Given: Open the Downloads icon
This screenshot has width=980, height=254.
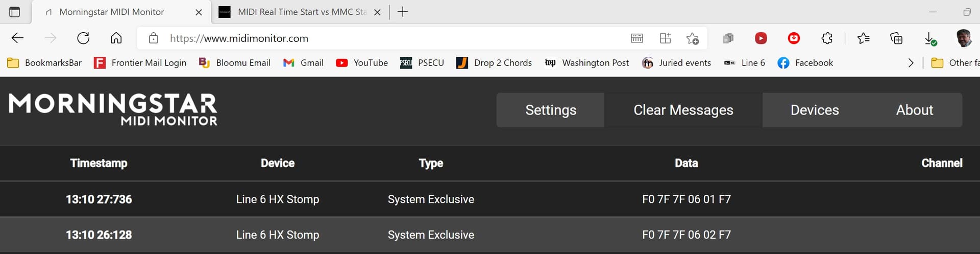Looking at the screenshot, I should coord(929,38).
